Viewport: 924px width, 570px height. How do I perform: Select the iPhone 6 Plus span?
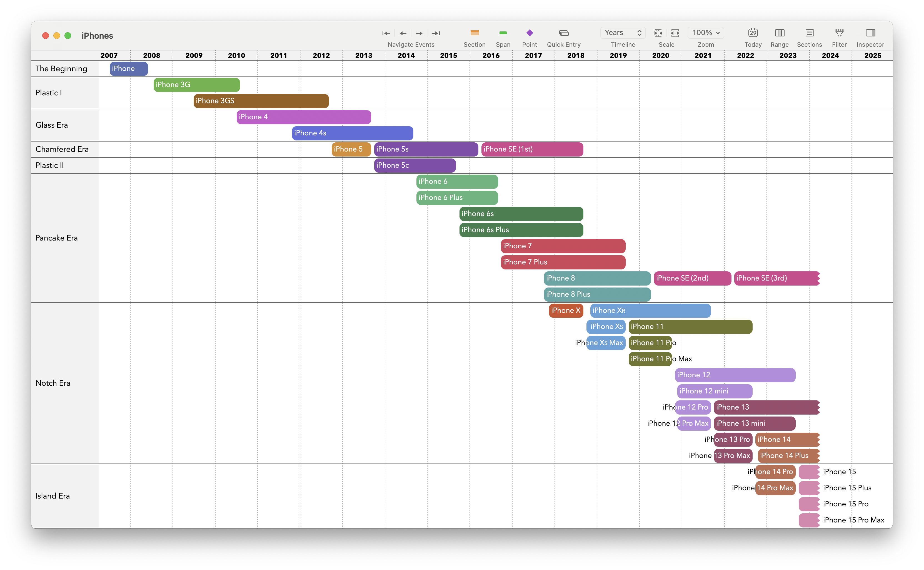pyautogui.click(x=457, y=197)
